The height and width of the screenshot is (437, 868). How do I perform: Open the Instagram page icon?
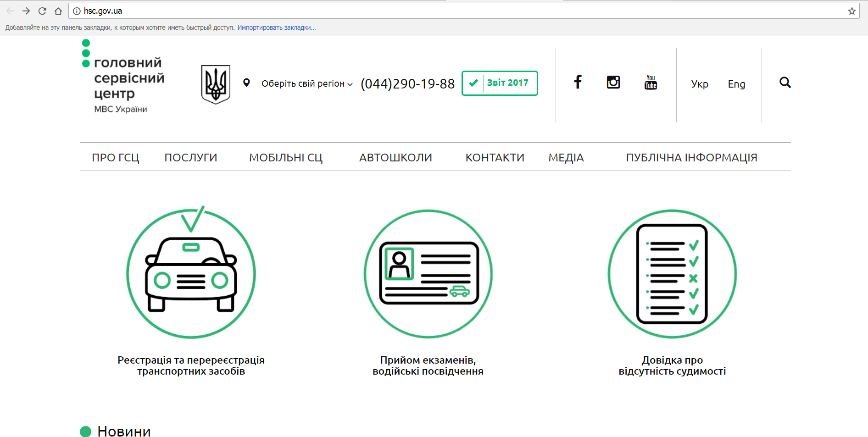(613, 82)
